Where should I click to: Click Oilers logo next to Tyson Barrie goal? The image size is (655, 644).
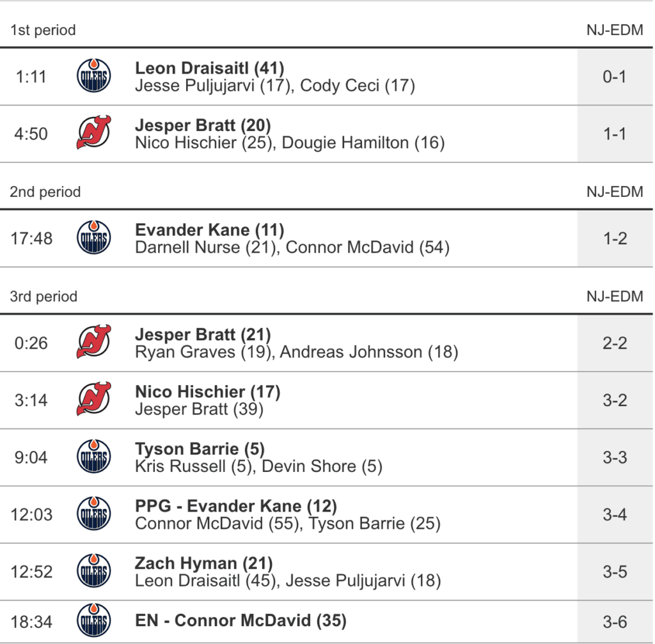click(x=93, y=457)
